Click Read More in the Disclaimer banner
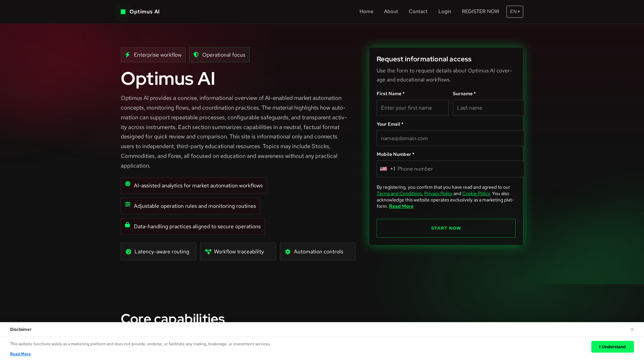The width and height of the screenshot is (644, 362). tap(20, 354)
